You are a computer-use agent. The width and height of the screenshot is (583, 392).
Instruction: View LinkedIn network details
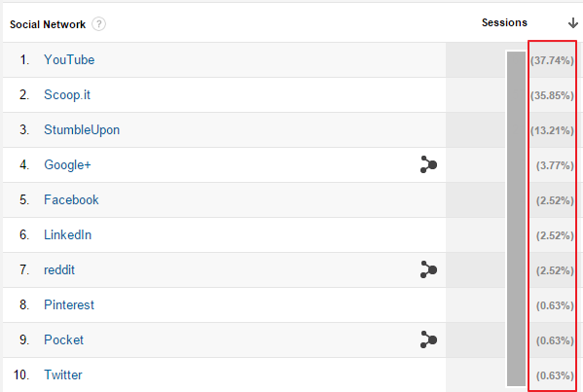pos(68,234)
